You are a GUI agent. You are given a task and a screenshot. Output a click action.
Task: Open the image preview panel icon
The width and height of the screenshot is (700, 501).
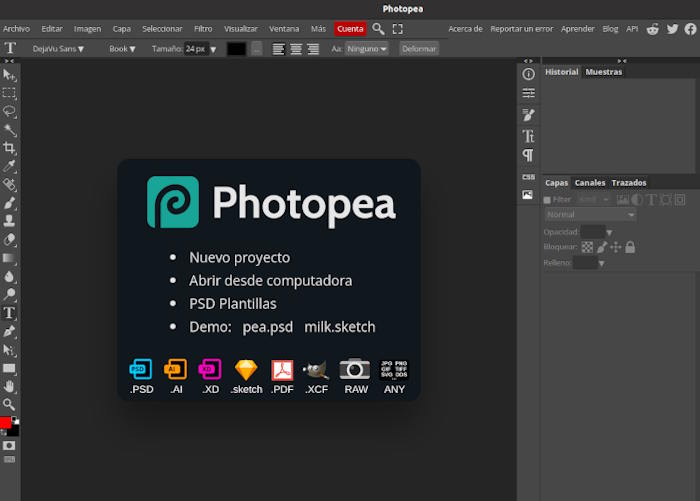click(528, 195)
